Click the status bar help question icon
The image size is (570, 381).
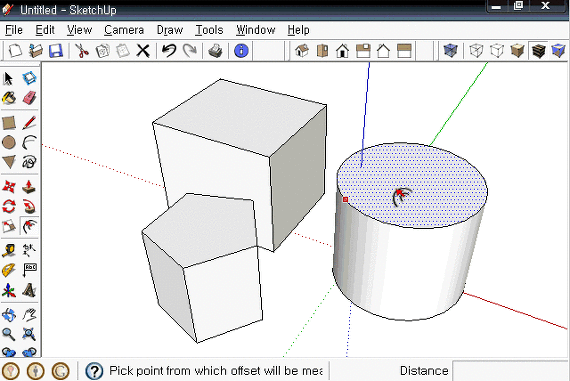tap(94, 371)
